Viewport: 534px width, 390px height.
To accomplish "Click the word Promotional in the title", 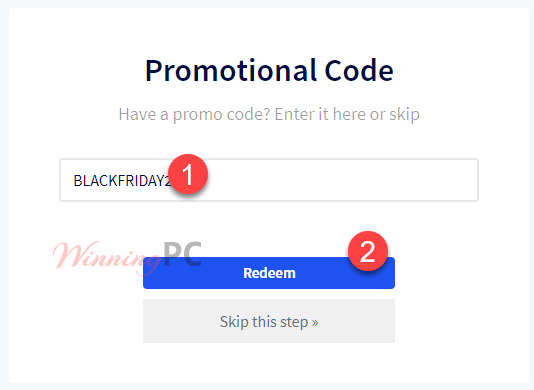I will [x=231, y=71].
